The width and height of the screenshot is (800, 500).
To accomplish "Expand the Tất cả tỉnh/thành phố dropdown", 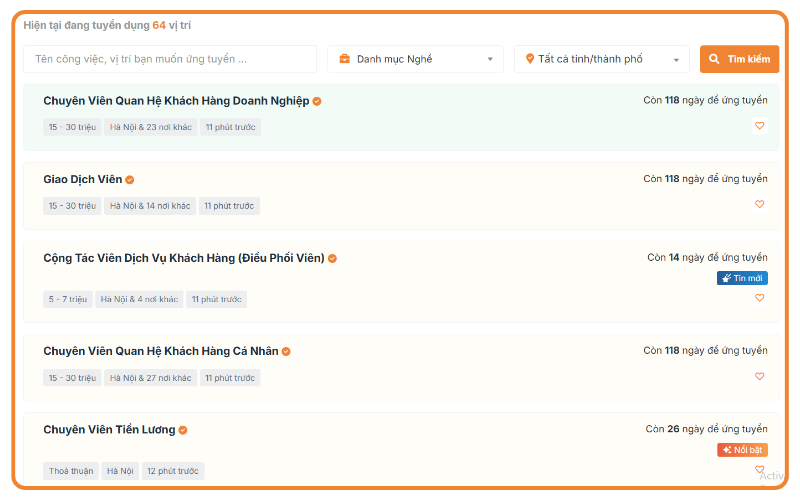I will (x=602, y=59).
